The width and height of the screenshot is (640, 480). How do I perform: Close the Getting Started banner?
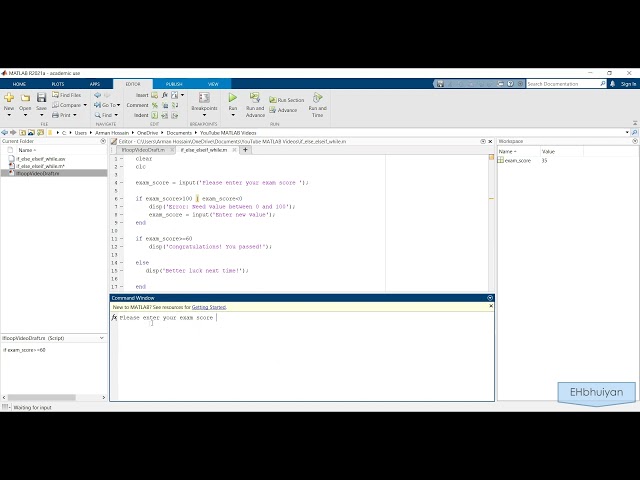491,306
